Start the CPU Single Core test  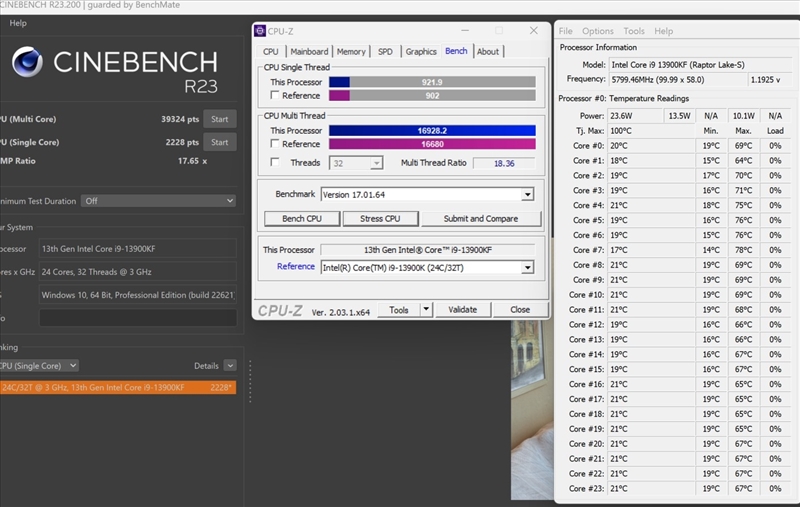[220, 142]
